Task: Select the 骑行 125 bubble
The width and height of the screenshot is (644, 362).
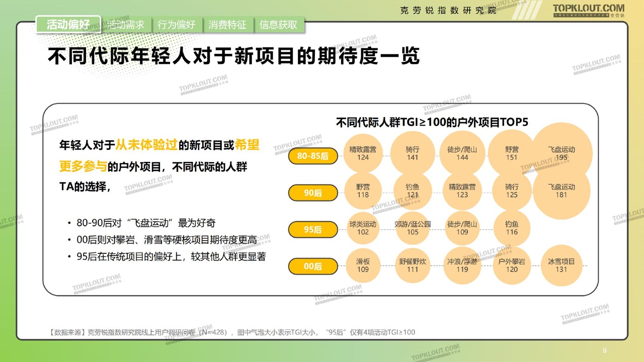Action: coord(512,191)
